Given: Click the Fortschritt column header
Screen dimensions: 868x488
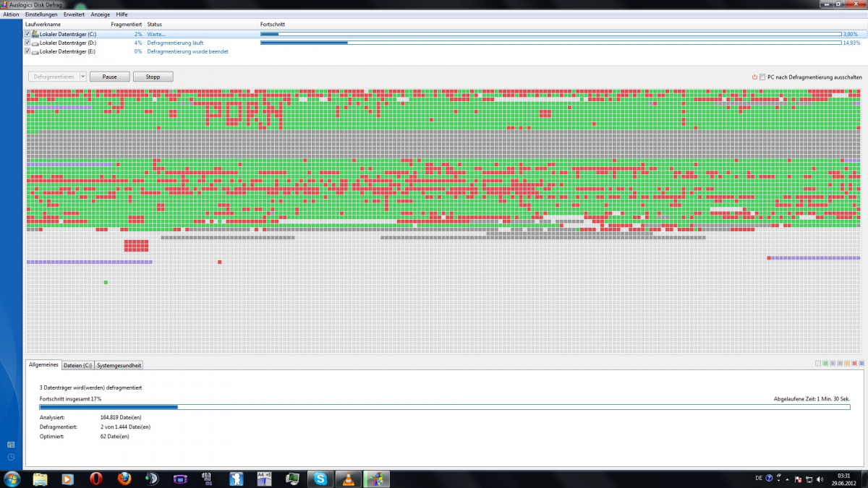Looking at the screenshot, I should pyautogui.click(x=272, y=25).
